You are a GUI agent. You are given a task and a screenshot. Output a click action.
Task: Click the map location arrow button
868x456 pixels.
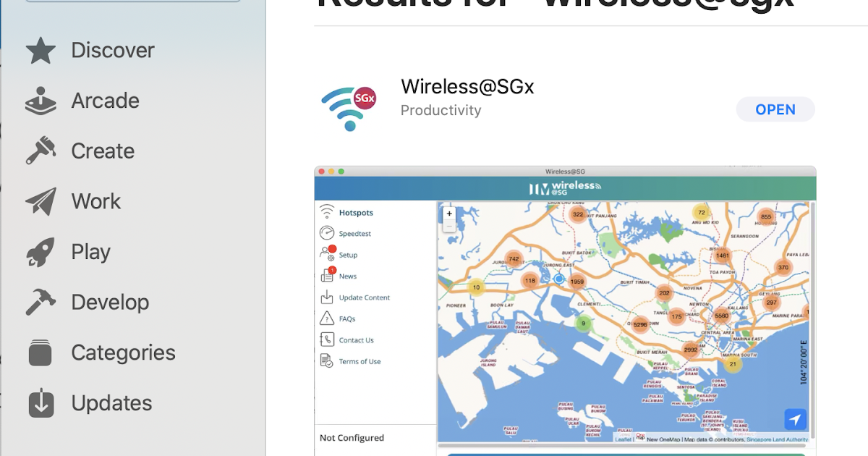tap(794, 419)
